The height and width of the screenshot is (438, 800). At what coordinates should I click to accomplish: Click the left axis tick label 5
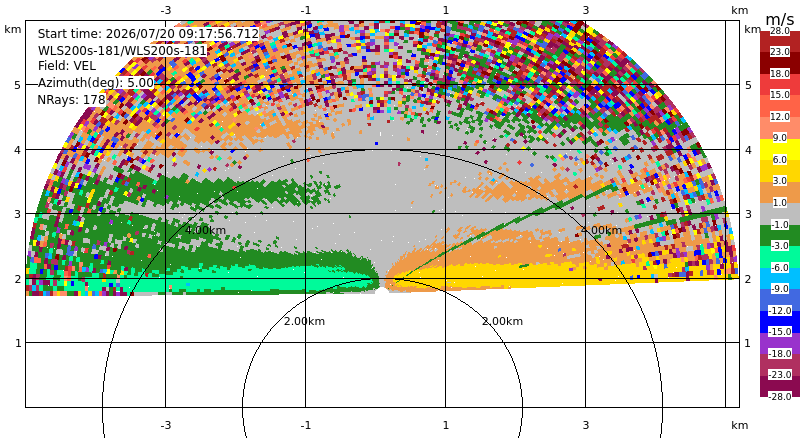click(18, 85)
